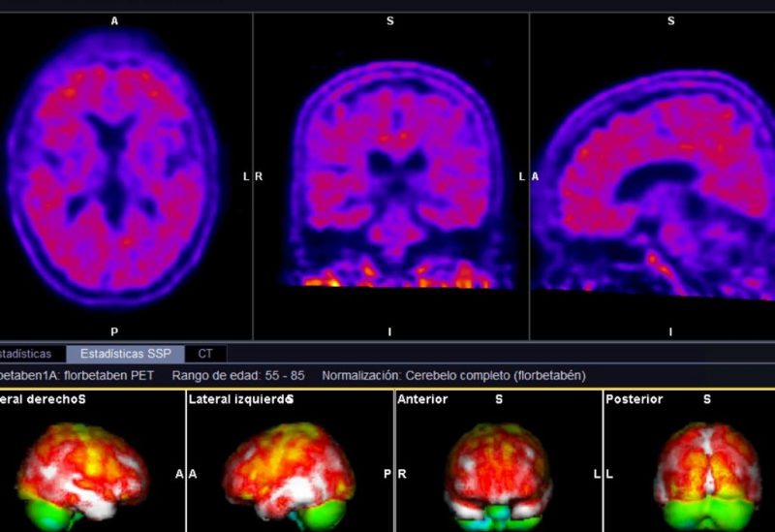This screenshot has height=532, width=775.
Task: Click the Anterior view title label
Action: (421, 399)
